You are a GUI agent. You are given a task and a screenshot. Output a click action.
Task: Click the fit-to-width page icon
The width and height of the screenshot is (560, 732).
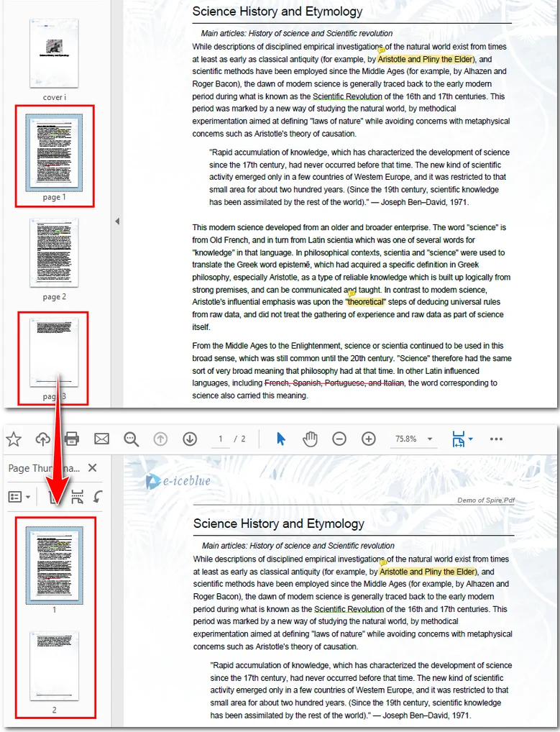pos(458,439)
